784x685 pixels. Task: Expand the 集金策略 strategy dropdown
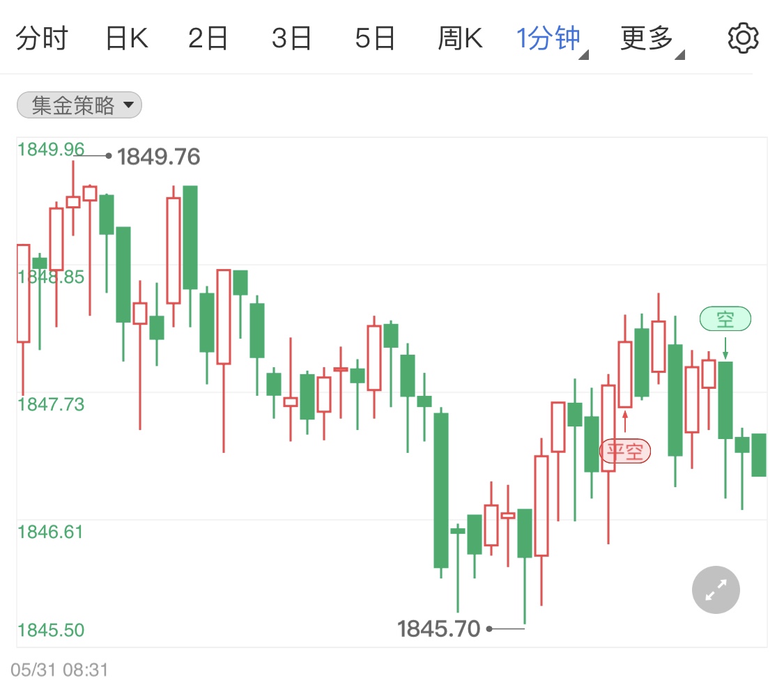(79, 105)
